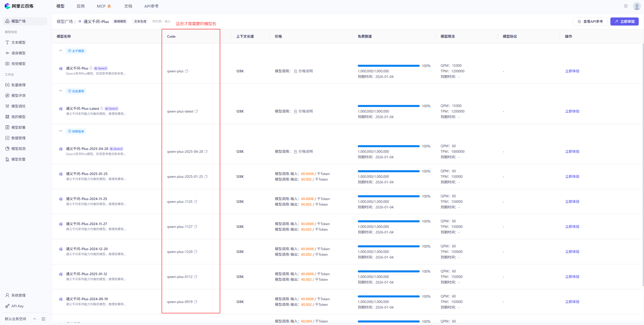This screenshot has width=644, height=325.
Task: Expand the 默认业务空间 workspace switcher
Action: click(x=35, y=319)
